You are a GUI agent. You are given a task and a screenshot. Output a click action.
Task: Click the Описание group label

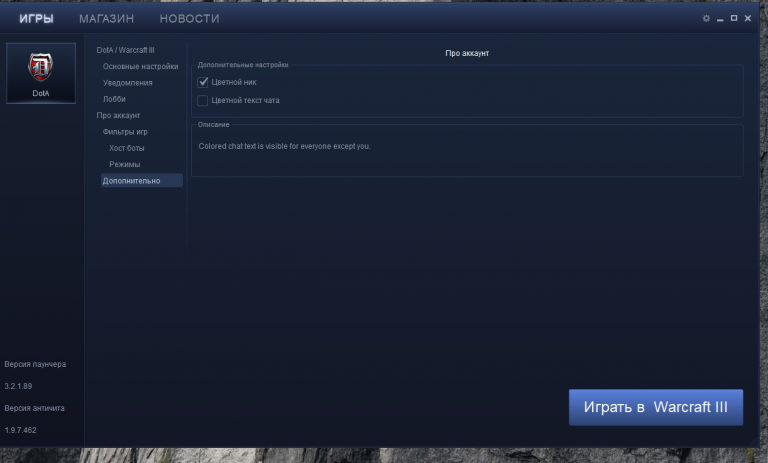click(214, 124)
